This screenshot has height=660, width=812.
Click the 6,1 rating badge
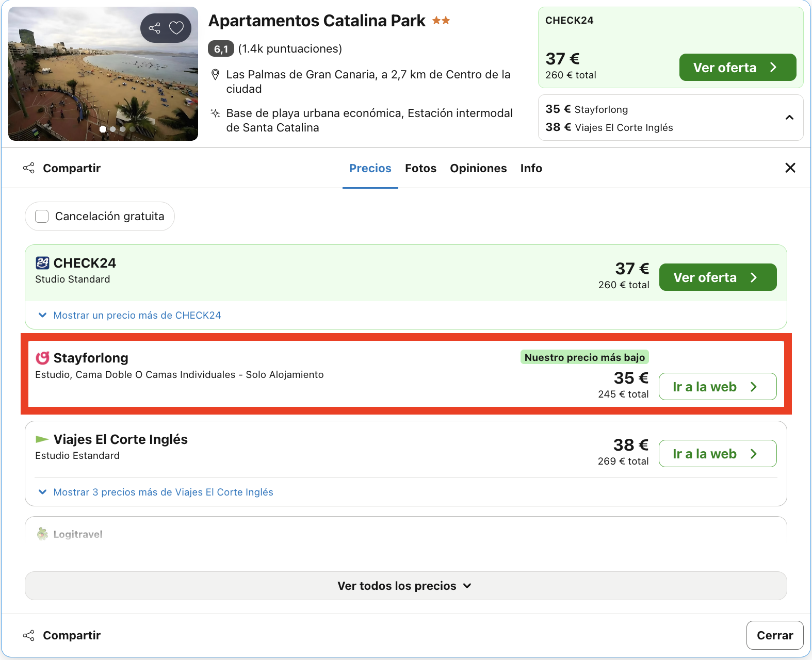pyautogui.click(x=221, y=49)
